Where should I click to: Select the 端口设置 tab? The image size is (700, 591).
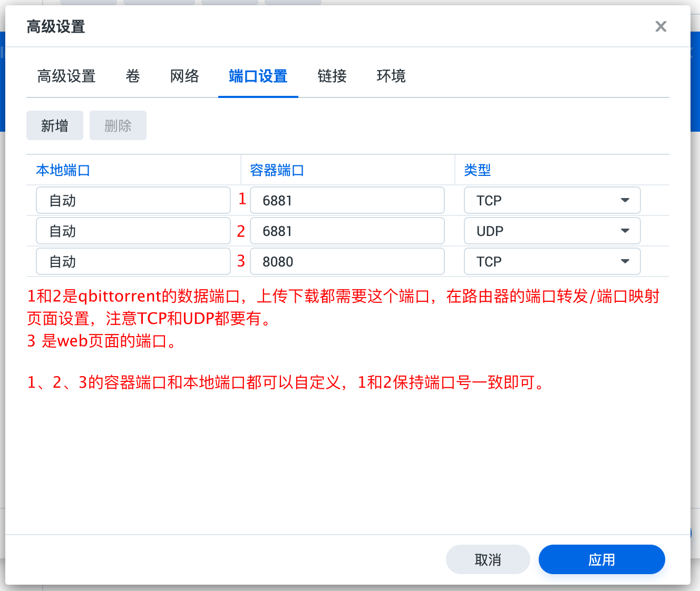[258, 76]
